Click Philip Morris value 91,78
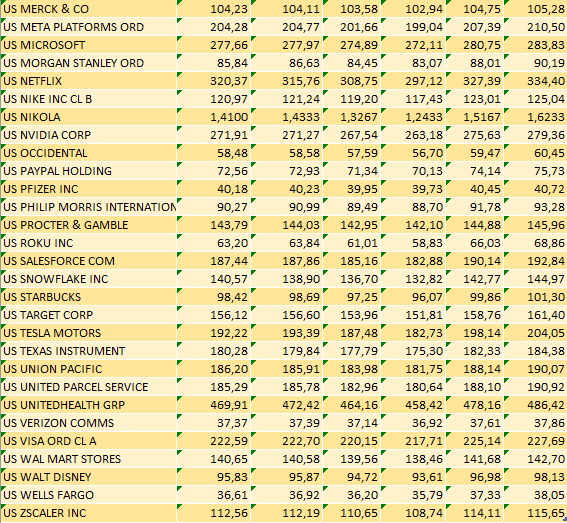The width and height of the screenshot is (567, 523). click(485, 207)
